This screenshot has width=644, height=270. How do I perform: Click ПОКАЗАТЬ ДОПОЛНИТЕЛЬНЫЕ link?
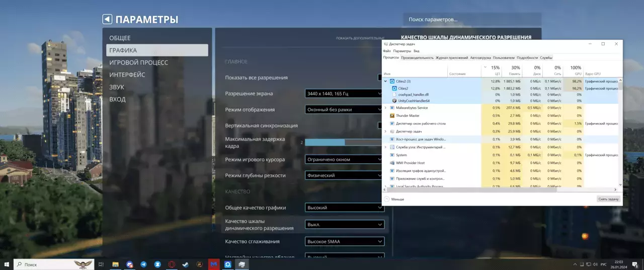pos(360,38)
